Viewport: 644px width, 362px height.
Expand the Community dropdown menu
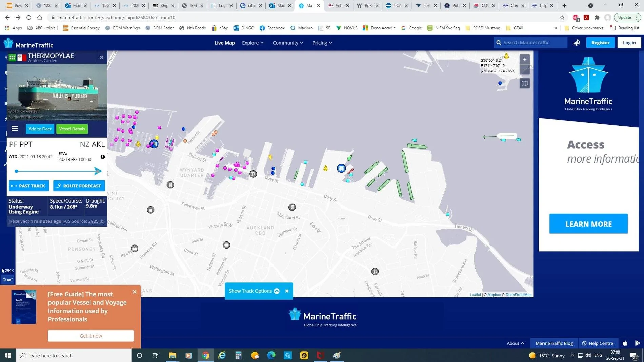click(x=287, y=43)
